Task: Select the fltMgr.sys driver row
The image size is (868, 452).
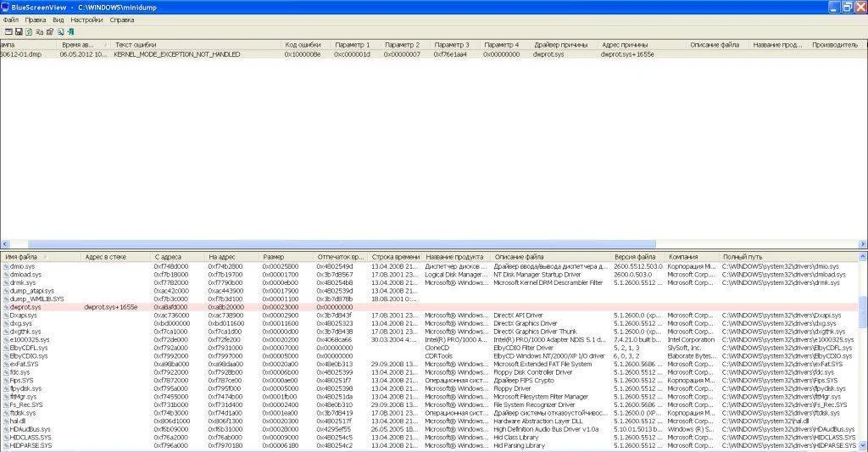Action: tap(430, 397)
